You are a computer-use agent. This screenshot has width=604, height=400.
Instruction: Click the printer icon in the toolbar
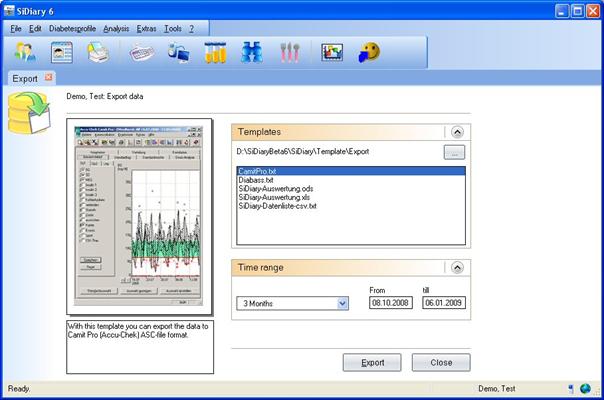click(98, 54)
